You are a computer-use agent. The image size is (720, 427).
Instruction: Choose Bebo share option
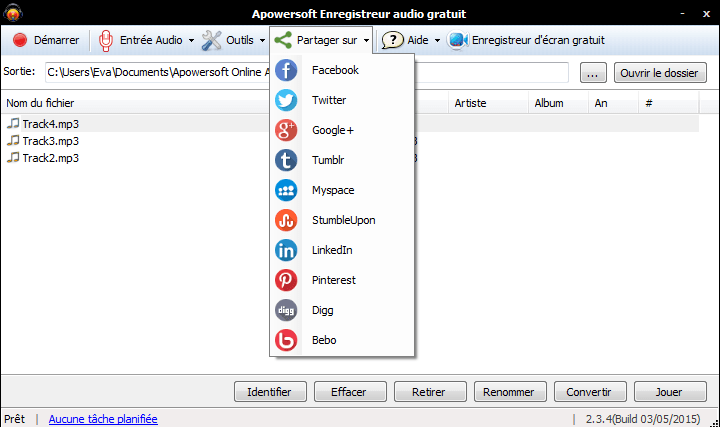point(342,340)
